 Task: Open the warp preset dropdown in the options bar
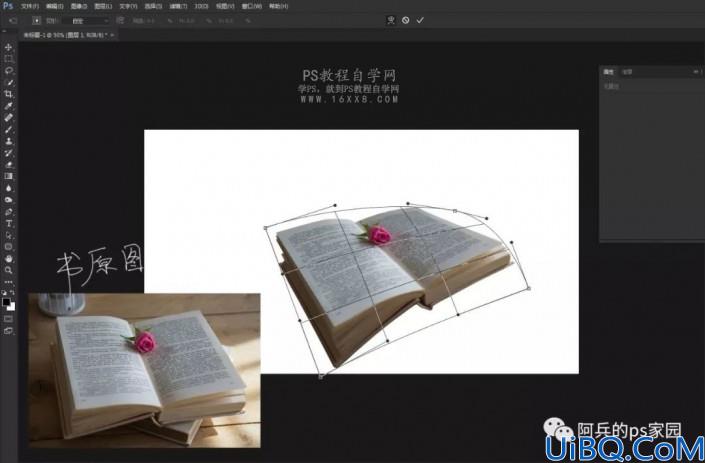click(85, 21)
